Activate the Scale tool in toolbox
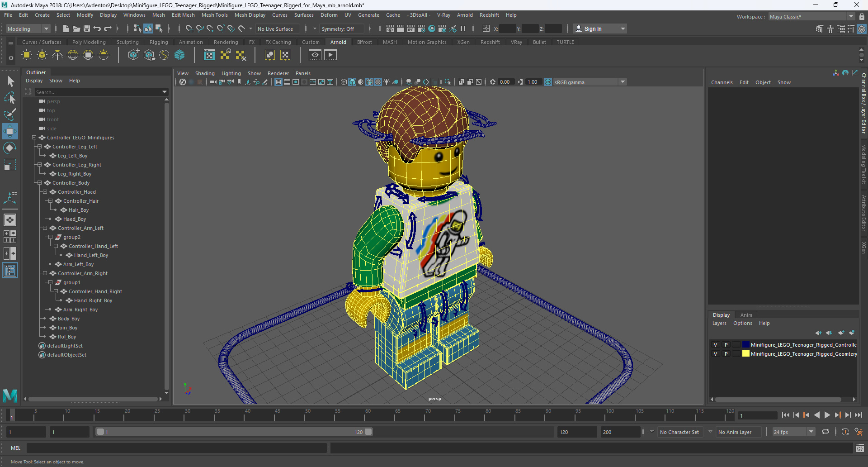The height and width of the screenshot is (467, 868). coord(10,165)
